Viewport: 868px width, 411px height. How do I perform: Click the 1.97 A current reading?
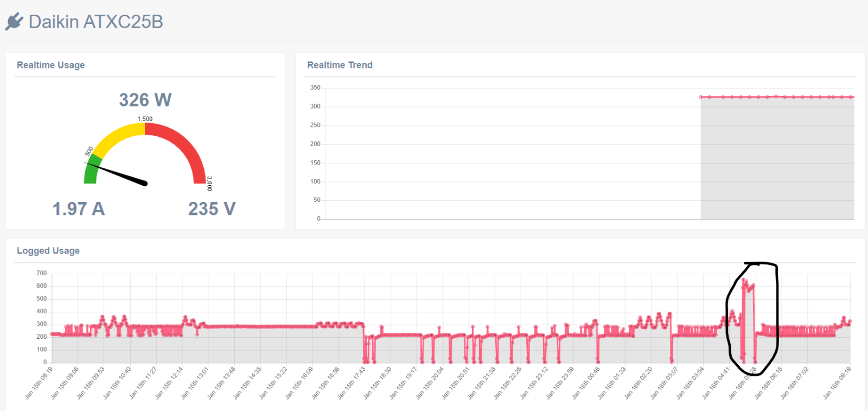click(79, 208)
